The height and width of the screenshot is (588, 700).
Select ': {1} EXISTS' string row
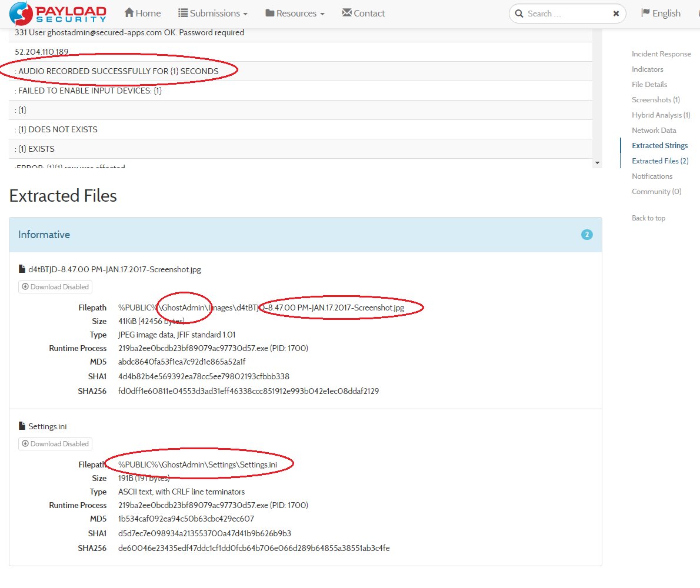tap(301, 149)
